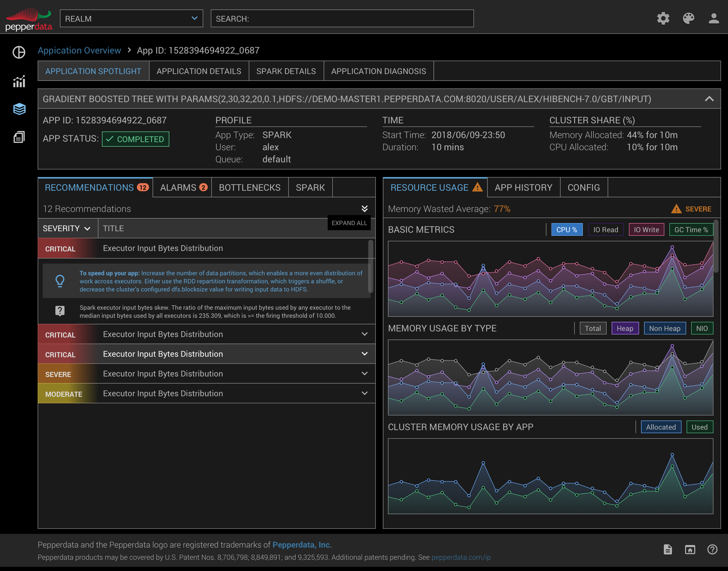Enable the IO Read metric toggle
Viewport: 728px width, 571px height.
pyautogui.click(x=605, y=229)
